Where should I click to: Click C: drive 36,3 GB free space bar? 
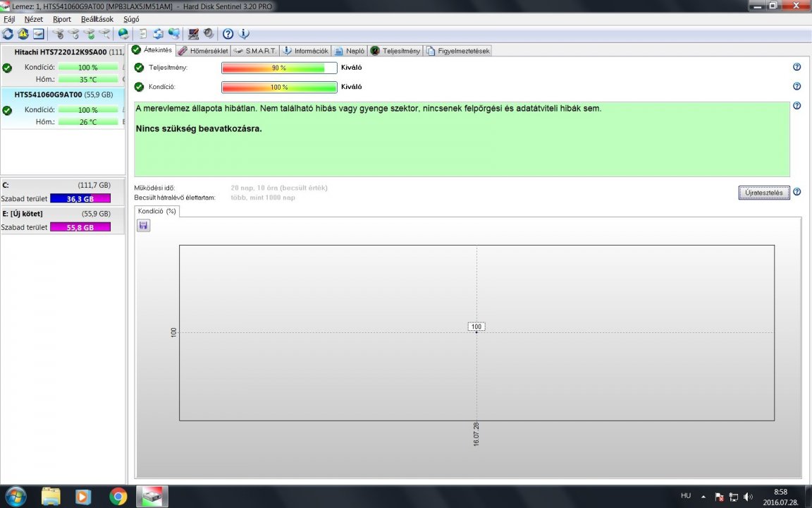[x=80, y=198]
